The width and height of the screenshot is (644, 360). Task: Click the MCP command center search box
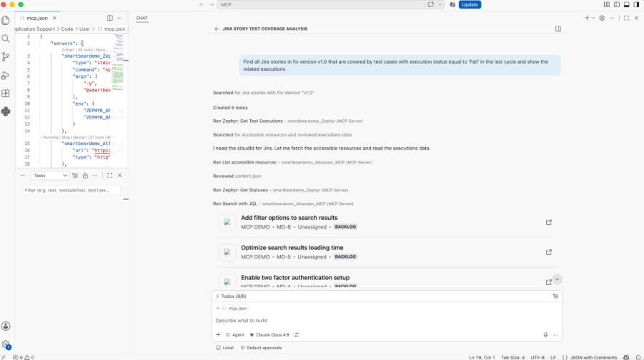pos(321,4)
